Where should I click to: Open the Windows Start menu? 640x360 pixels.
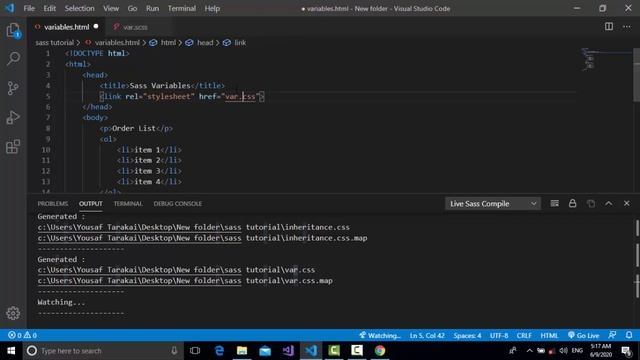(11, 351)
